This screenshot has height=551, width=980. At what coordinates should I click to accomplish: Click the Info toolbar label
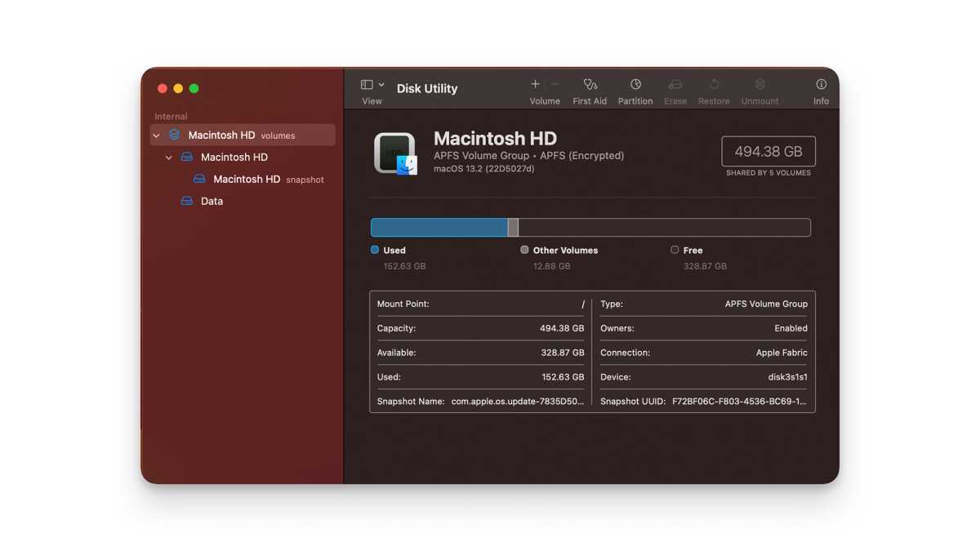tap(821, 101)
